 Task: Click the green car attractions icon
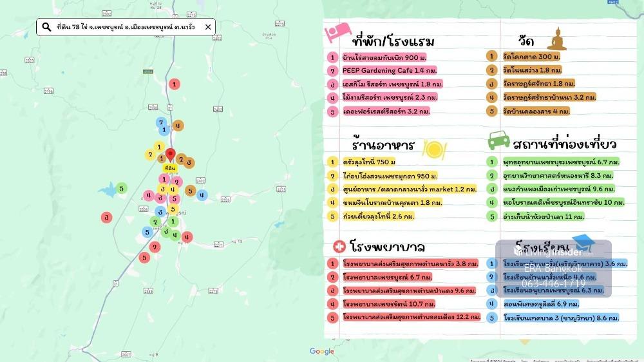click(x=500, y=140)
